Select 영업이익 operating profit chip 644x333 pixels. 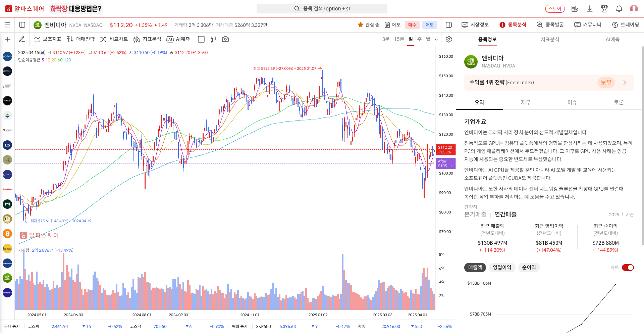click(502, 268)
